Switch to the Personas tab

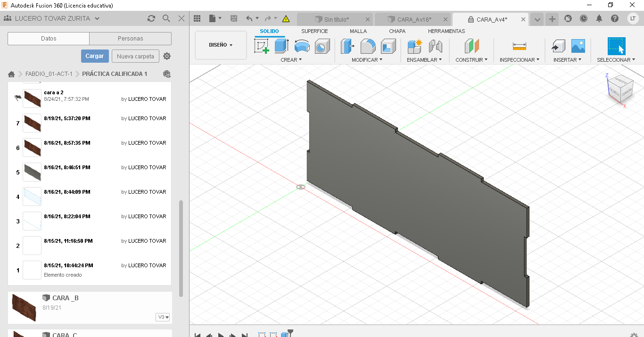click(x=131, y=39)
